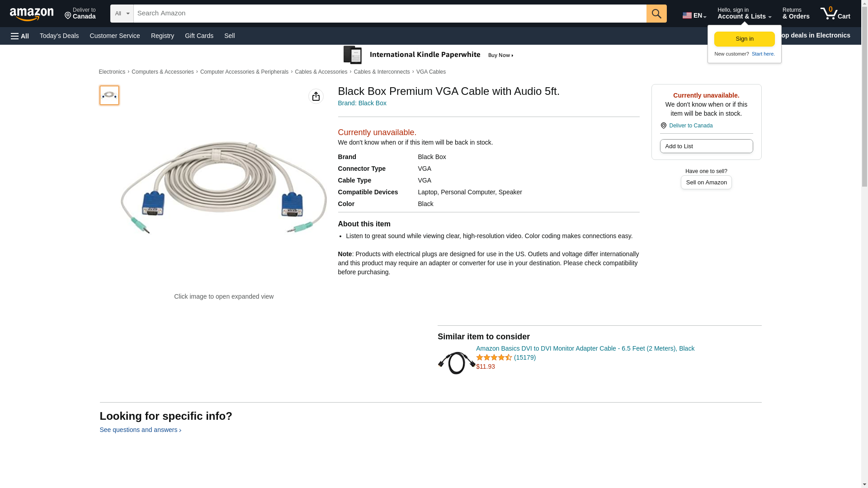This screenshot has height=488, width=868.
Task: Click the Amazon logo
Action: pyautogui.click(x=32, y=14)
